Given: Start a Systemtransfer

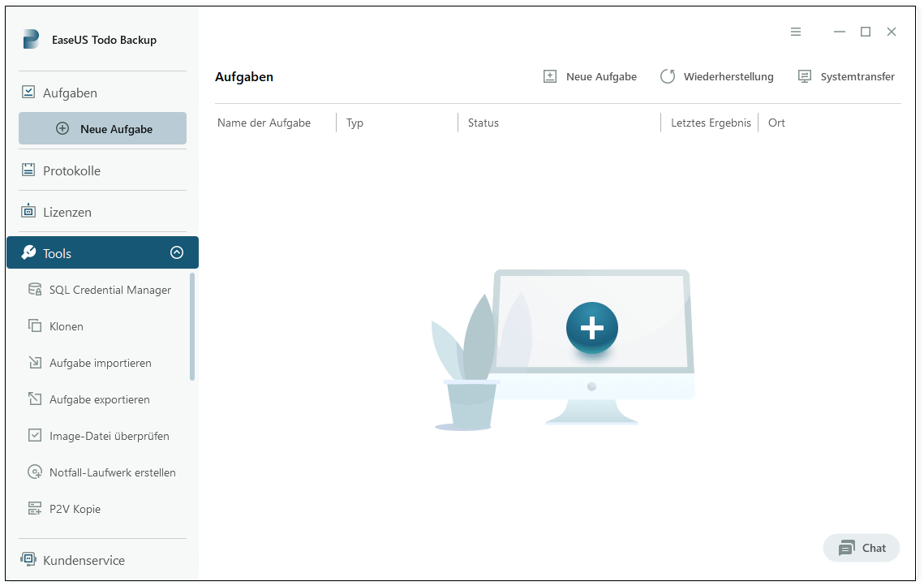Looking at the screenshot, I should [x=846, y=76].
